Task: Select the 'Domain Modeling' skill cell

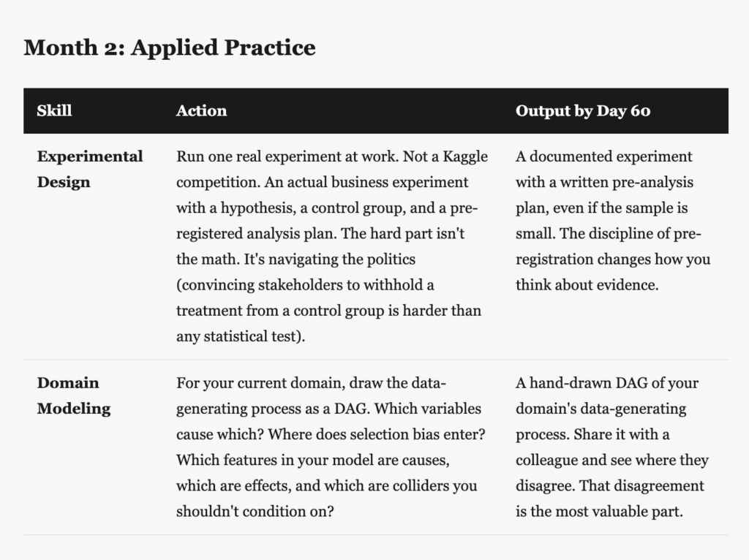Action: [x=74, y=396]
